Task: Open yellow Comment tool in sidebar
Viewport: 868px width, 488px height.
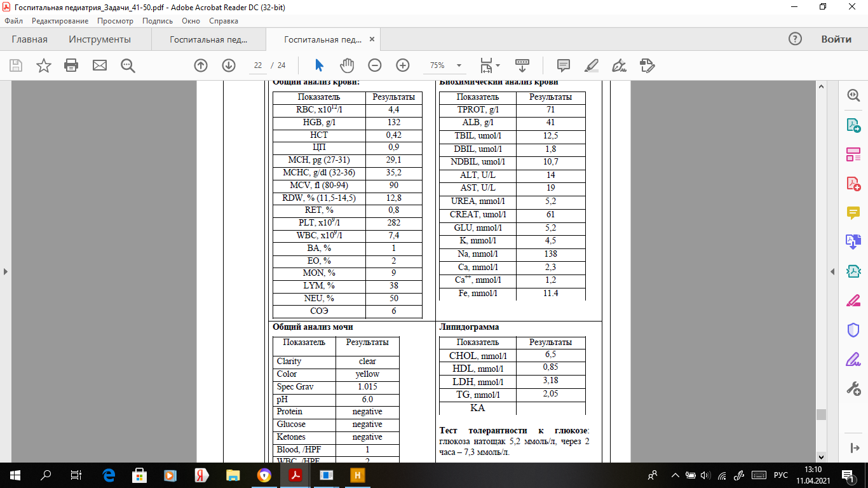Action: tap(853, 213)
